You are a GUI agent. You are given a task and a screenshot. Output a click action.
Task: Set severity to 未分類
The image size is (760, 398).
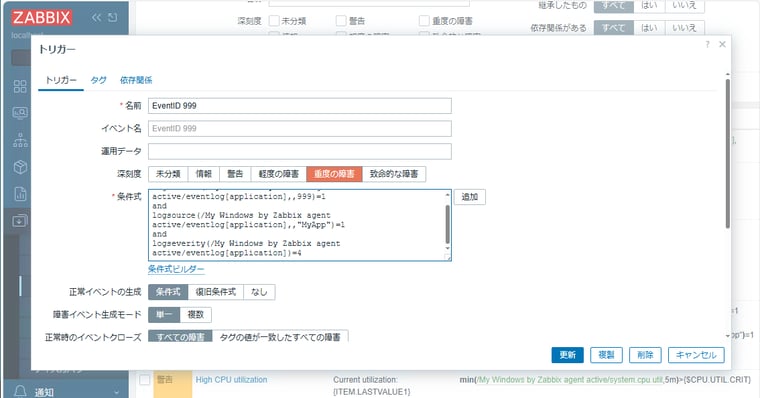click(168, 174)
